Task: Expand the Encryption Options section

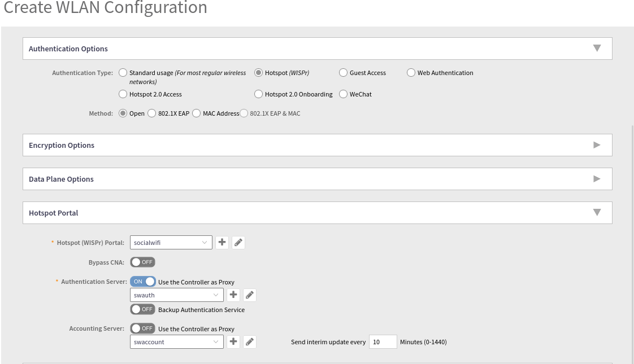Action: 597,145
